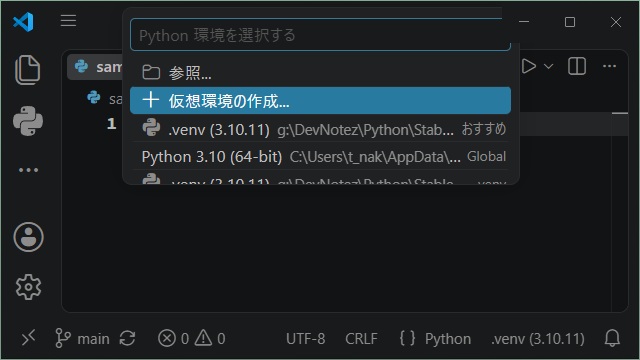640x360 pixels.
Task: Expand the run options dropdown arrow
Action: tap(549, 66)
